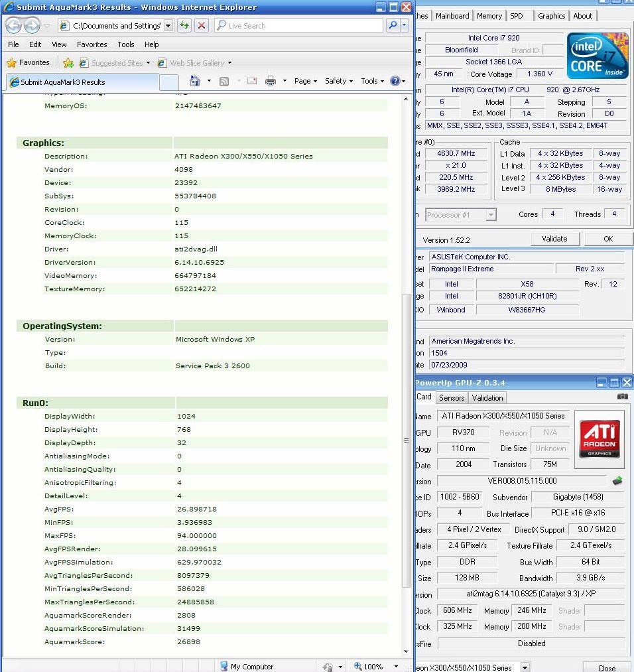634x672 pixels.
Task: Click the GPU name RV370 field
Action: coord(463,433)
